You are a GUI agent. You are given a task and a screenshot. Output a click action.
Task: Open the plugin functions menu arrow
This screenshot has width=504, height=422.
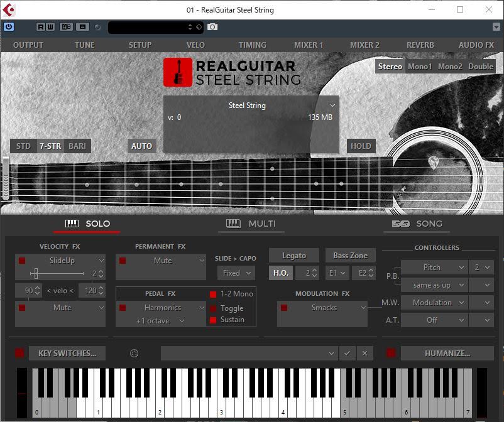click(x=496, y=27)
